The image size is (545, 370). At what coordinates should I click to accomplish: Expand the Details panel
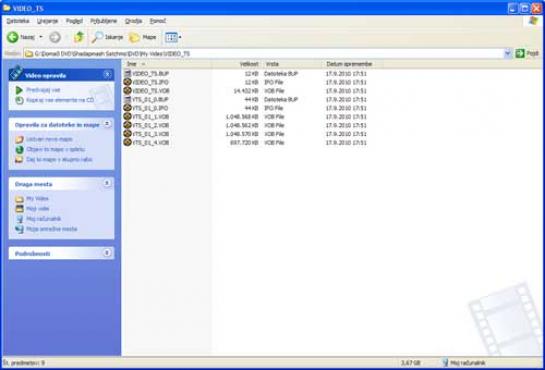(x=107, y=253)
